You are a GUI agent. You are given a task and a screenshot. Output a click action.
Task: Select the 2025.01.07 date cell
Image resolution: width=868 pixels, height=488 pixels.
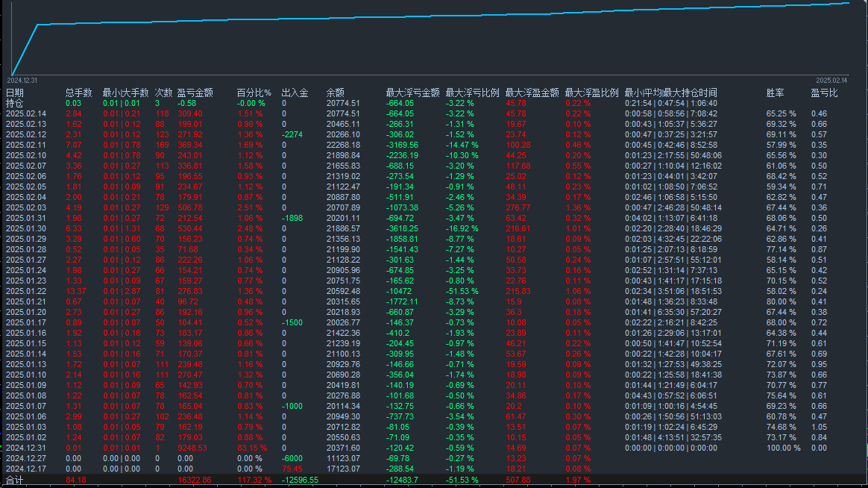pyautogui.click(x=26, y=406)
